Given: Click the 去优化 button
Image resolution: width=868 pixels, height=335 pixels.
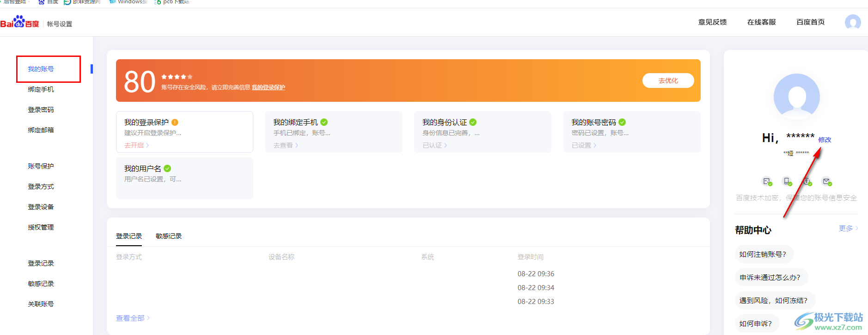Looking at the screenshot, I should coord(668,81).
